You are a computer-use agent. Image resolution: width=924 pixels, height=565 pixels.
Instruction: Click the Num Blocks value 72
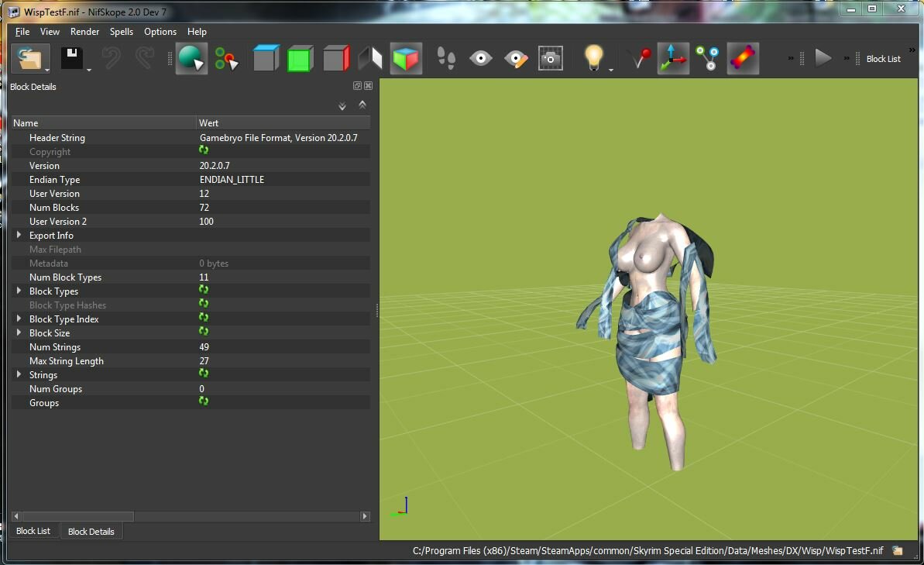(204, 208)
